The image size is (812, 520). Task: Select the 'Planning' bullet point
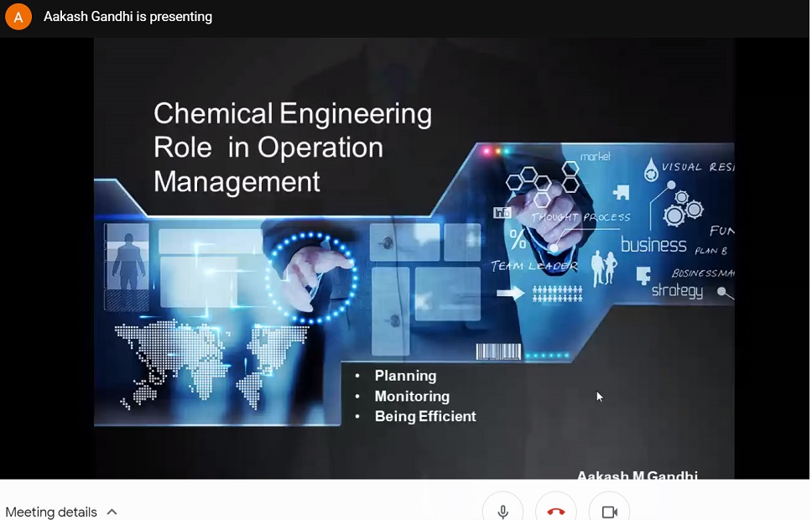[x=405, y=376]
